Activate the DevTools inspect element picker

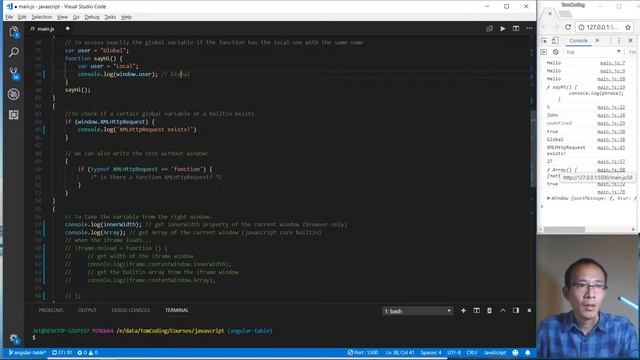pos(544,40)
